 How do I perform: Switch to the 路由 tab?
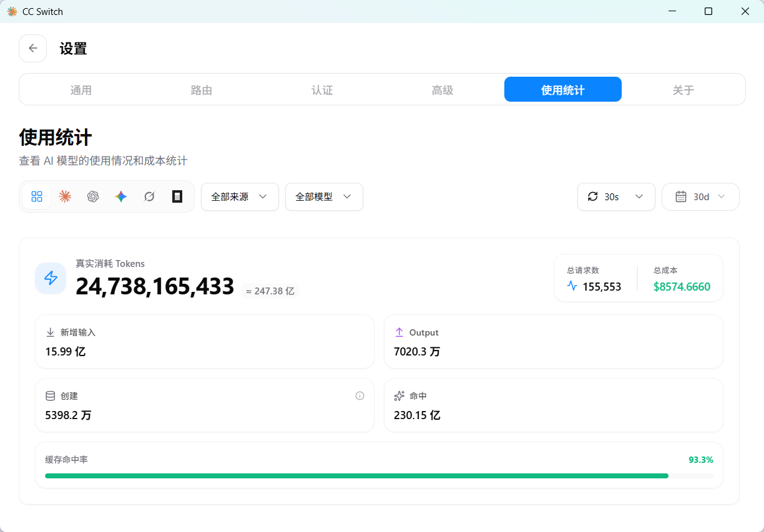tap(202, 90)
